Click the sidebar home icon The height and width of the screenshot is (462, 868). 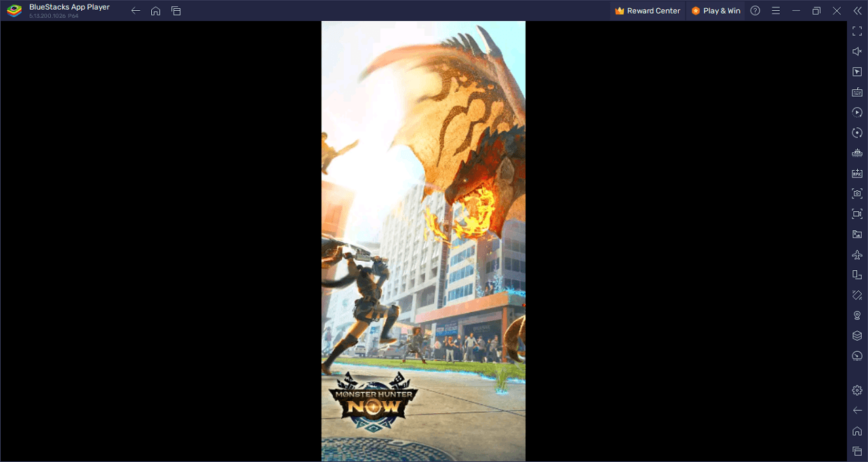click(857, 431)
